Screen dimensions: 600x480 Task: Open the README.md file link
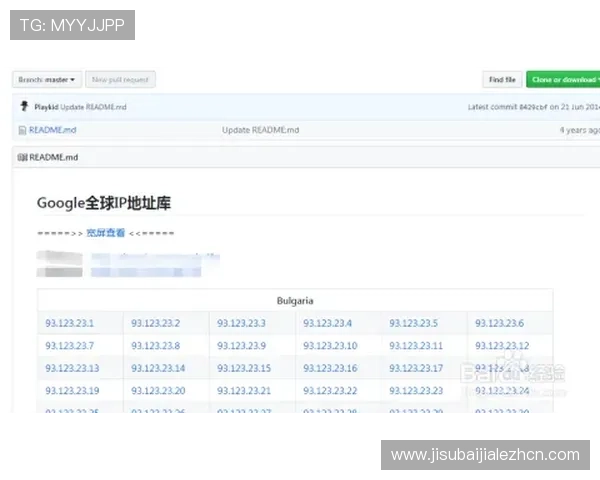click(x=53, y=130)
